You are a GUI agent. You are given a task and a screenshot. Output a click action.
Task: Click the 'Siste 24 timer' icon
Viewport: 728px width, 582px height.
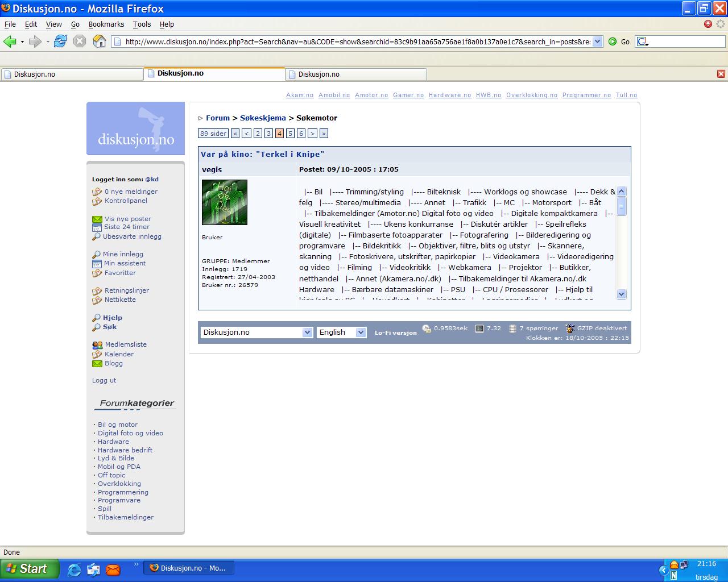[x=97, y=227]
